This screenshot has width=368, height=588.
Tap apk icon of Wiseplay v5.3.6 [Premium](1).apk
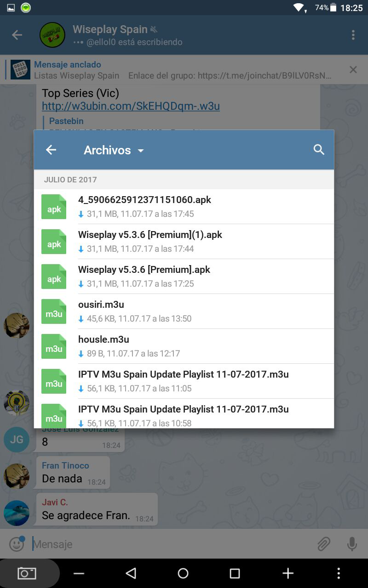point(54,242)
